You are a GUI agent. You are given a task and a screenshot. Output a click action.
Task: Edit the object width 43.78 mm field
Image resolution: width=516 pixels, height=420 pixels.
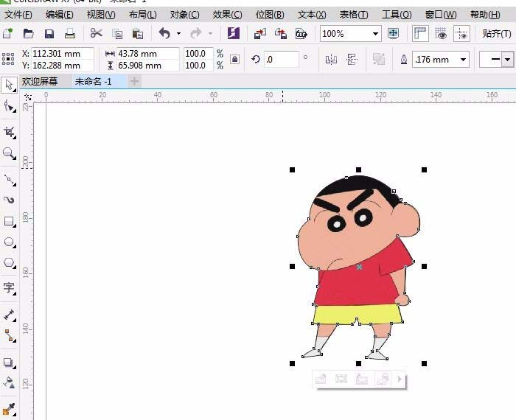tap(147, 53)
